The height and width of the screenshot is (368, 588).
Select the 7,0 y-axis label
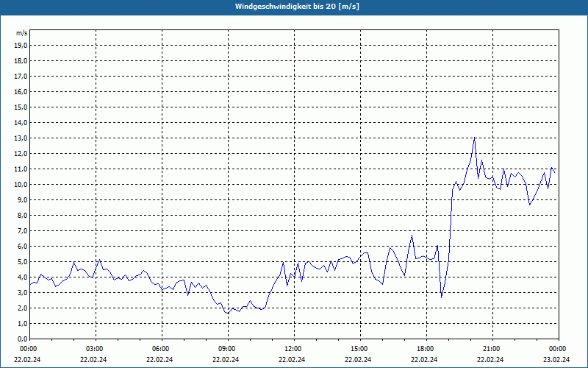22,231
